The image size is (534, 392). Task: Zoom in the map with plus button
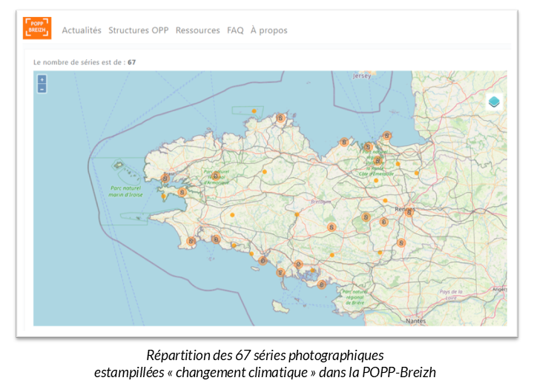[x=42, y=79]
